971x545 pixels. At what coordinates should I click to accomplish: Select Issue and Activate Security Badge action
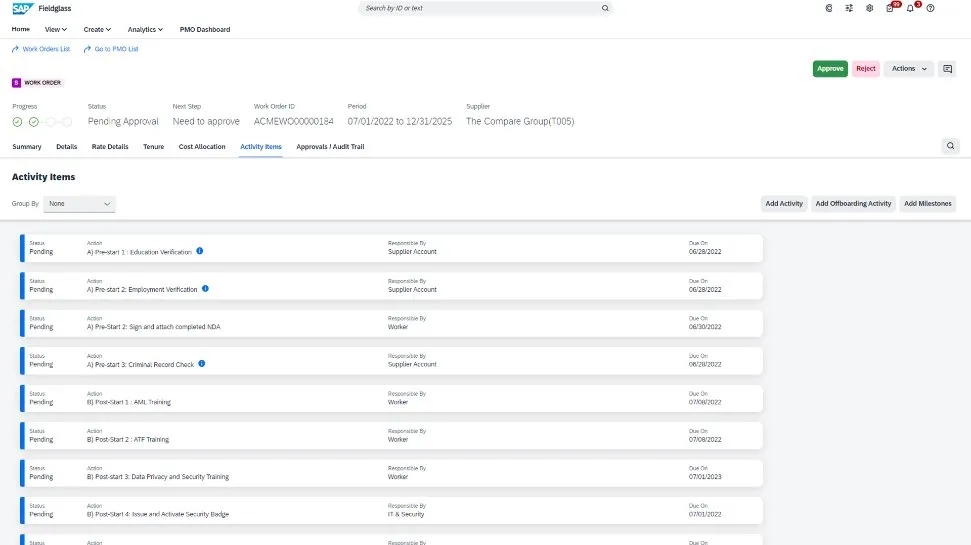[x=158, y=515]
